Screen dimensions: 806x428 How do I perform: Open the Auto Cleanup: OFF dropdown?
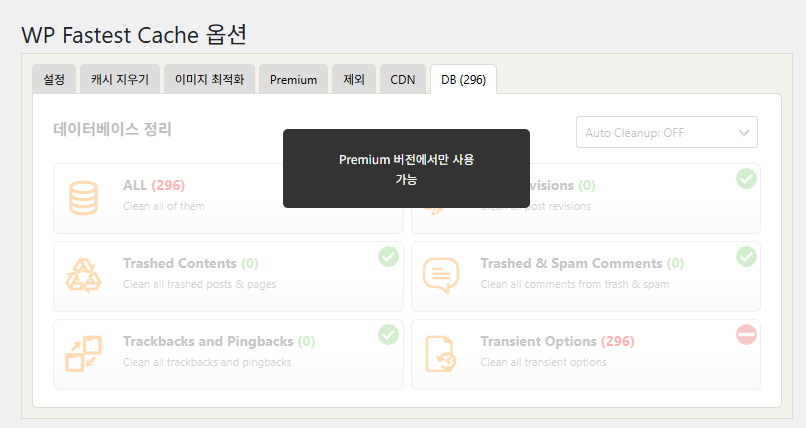(x=667, y=133)
